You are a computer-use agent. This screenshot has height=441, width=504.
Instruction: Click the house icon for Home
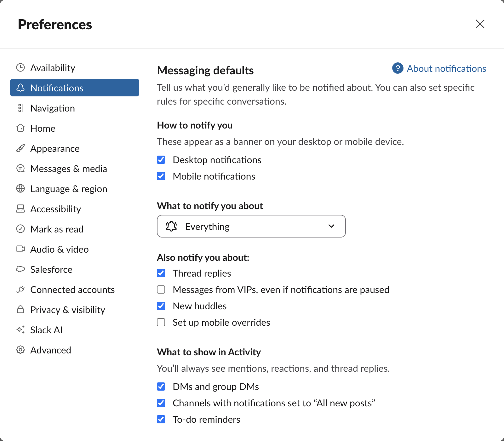tap(20, 128)
